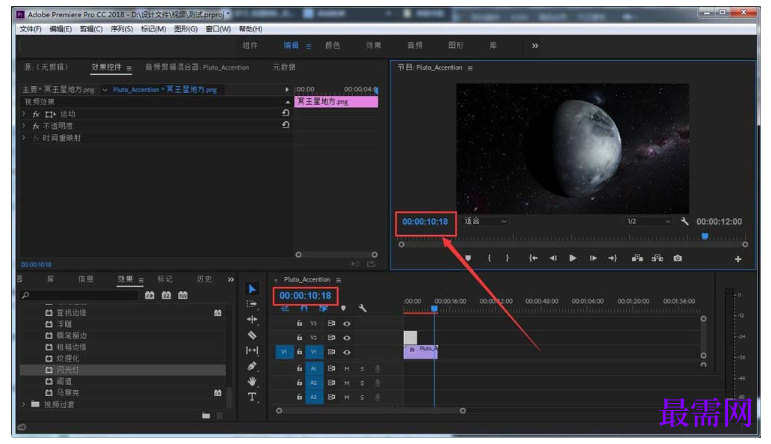Screen dimensions: 771x444
Task: Open program monitor wrench settings
Action: [x=684, y=221]
